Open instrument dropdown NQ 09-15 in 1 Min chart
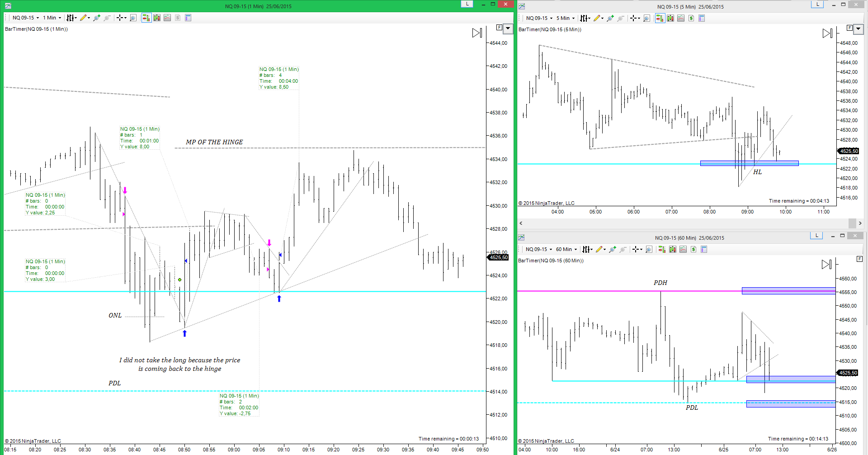This screenshot has height=455, width=868. (x=25, y=18)
